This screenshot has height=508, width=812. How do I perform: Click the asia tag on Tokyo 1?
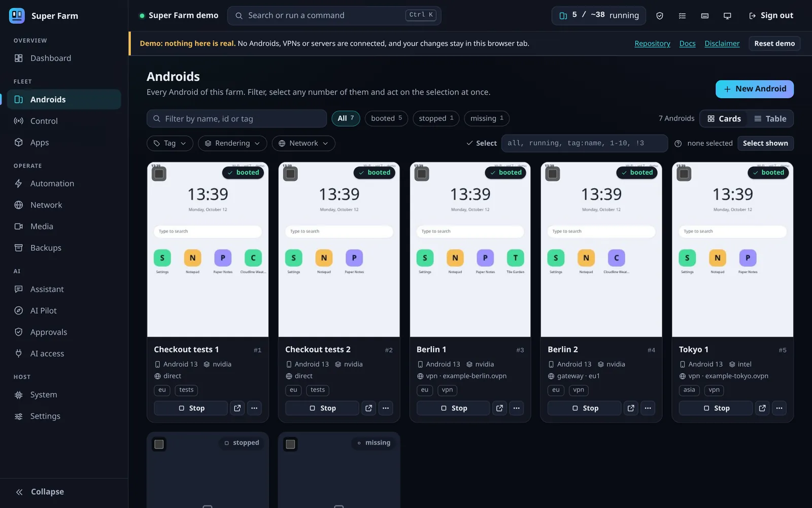pos(689,390)
